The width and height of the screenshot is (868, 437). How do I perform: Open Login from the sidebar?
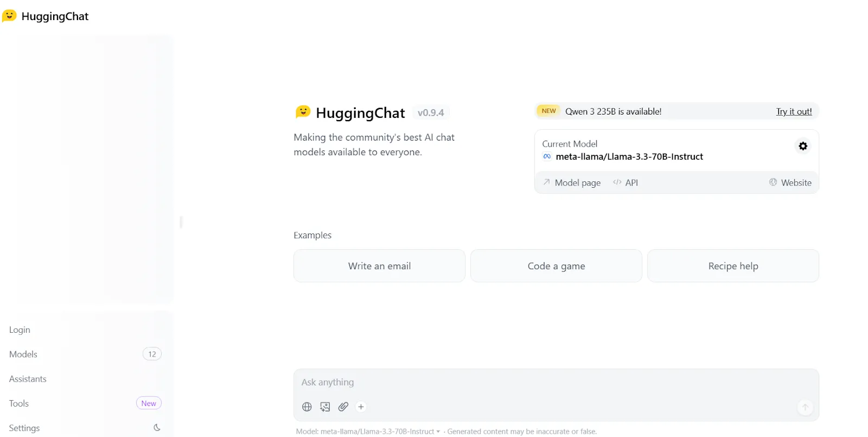tap(20, 330)
